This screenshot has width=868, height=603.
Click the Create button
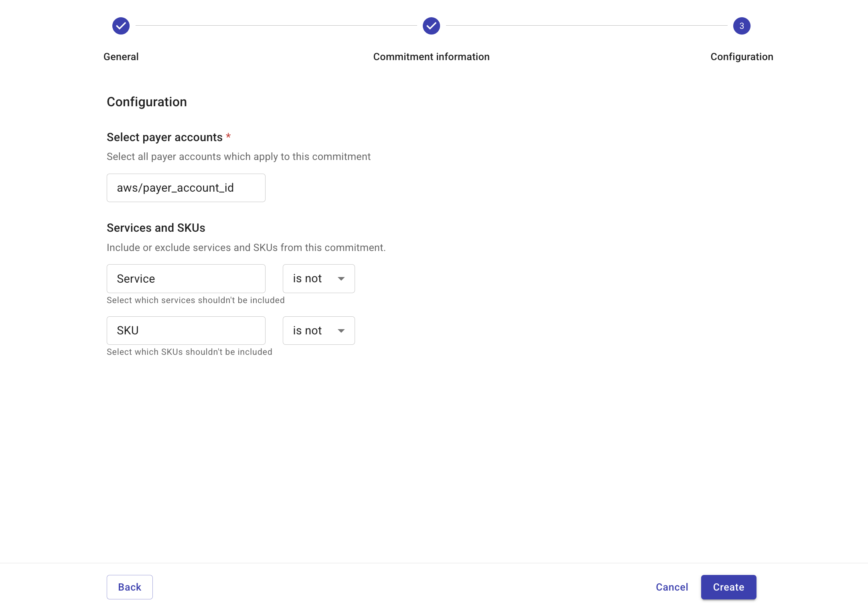tap(728, 587)
